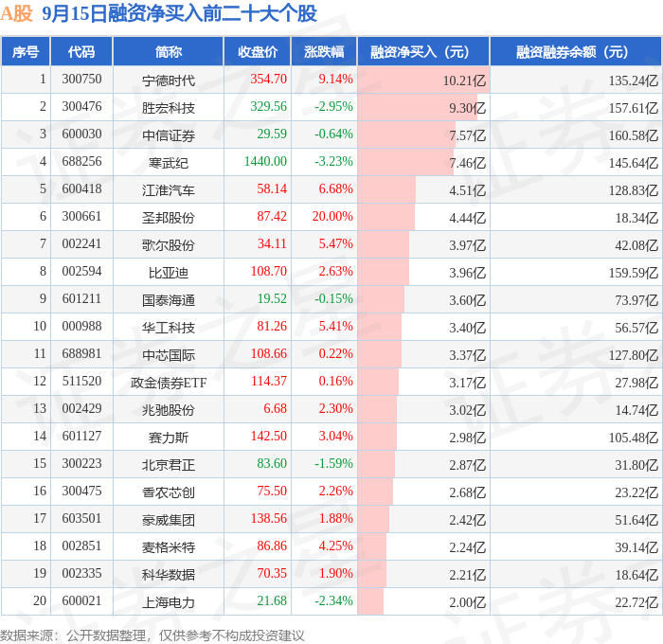The width and height of the screenshot is (663, 644).
Task: Click the title 9月15日融资净买入前二十大个股
Action: click(x=179, y=13)
